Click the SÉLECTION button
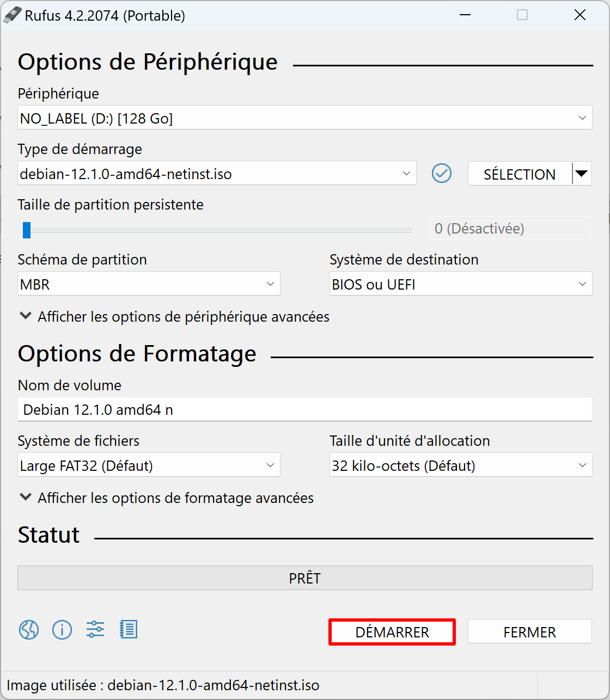Image resolution: width=610 pixels, height=700 pixels. point(520,174)
